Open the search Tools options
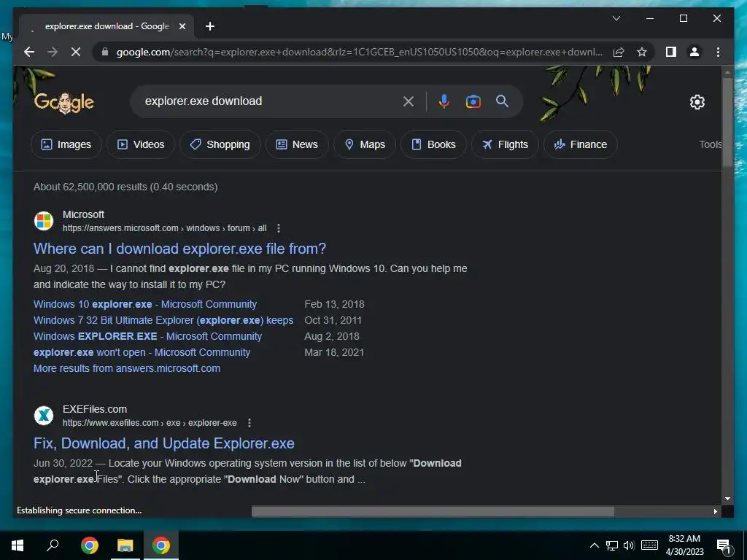Viewport: 747px width, 560px height. [x=711, y=144]
